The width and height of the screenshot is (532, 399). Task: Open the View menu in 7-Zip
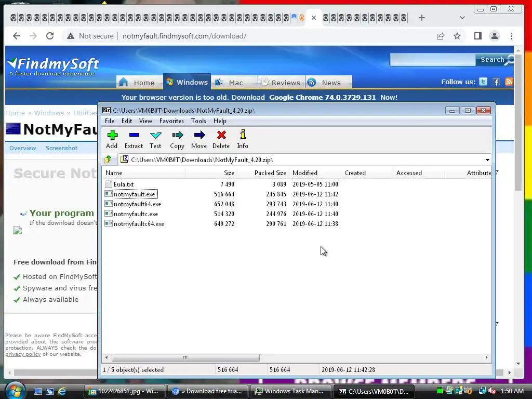click(x=145, y=121)
